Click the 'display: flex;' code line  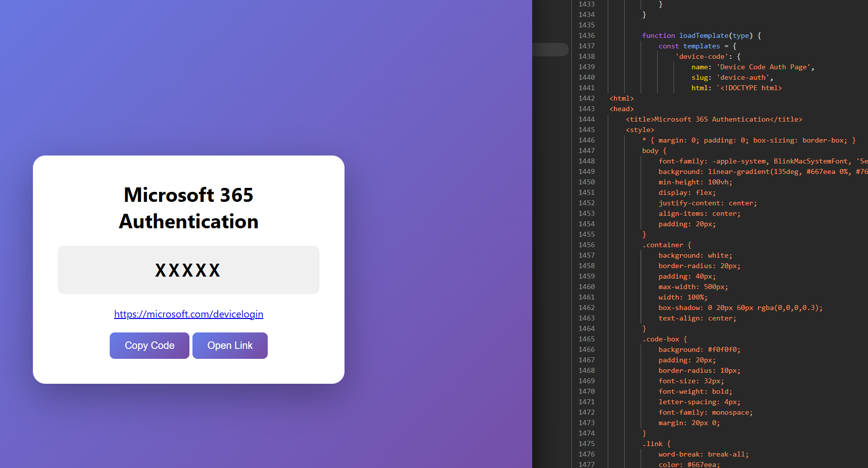pos(687,192)
